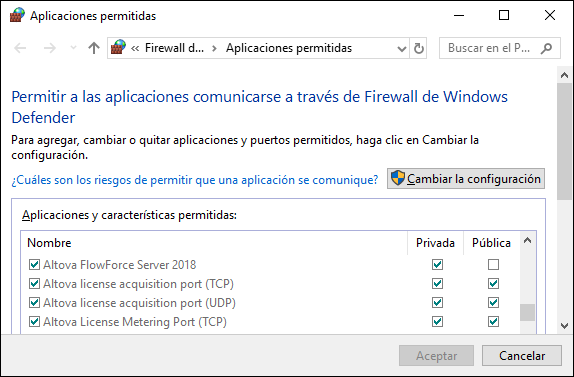574x377 pixels.
Task: Click the search magnifier icon
Action: pos(546,48)
